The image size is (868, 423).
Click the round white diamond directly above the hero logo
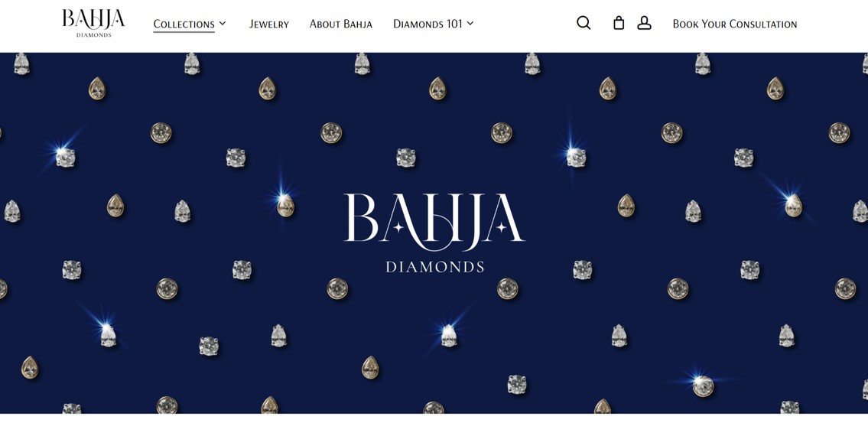(x=406, y=158)
